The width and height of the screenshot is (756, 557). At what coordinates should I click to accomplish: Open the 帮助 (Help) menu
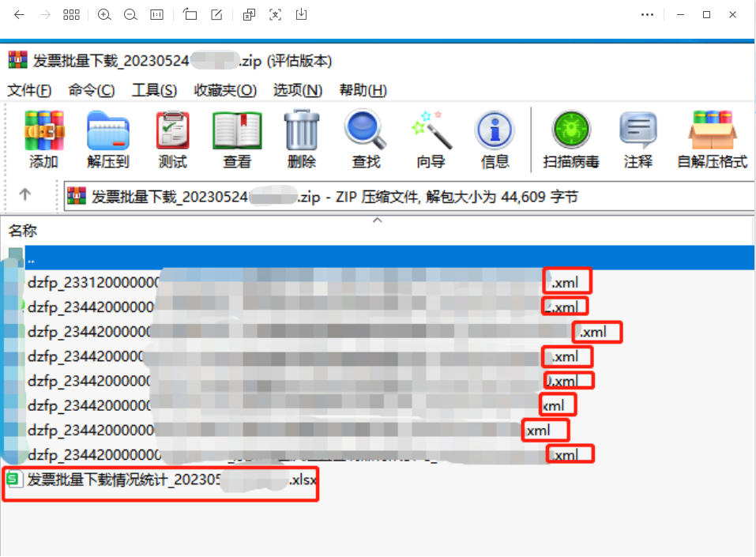pos(363,90)
